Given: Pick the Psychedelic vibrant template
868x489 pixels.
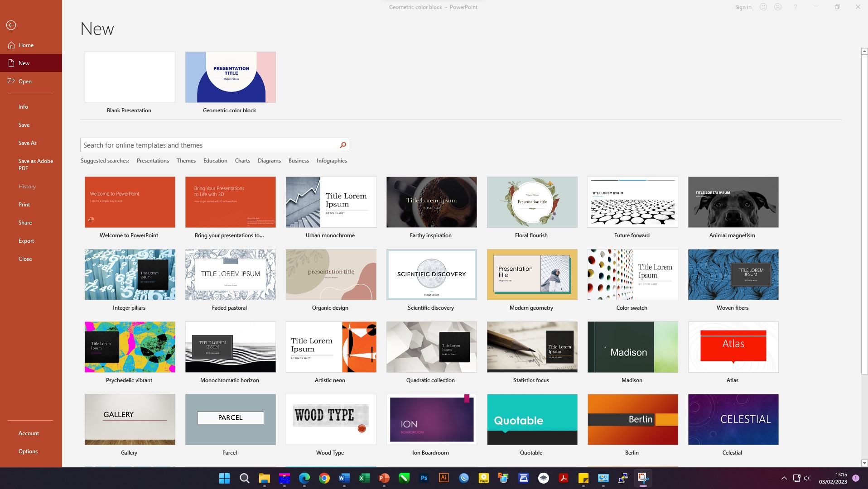Looking at the screenshot, I should click(x=130, y=347).
